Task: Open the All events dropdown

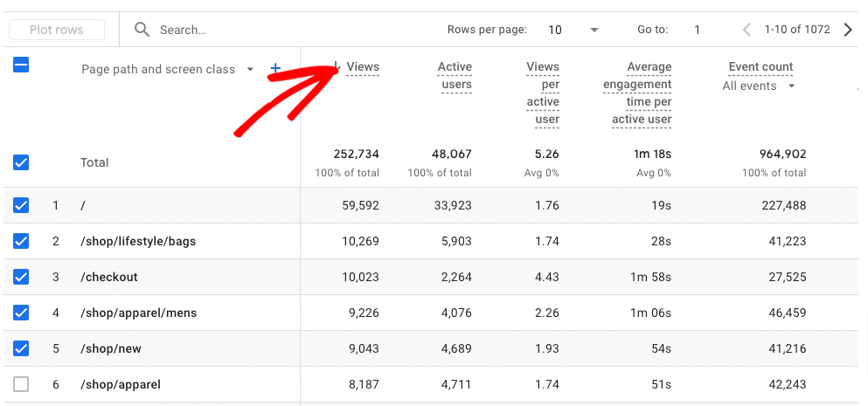Action: [x=759, y=86]
